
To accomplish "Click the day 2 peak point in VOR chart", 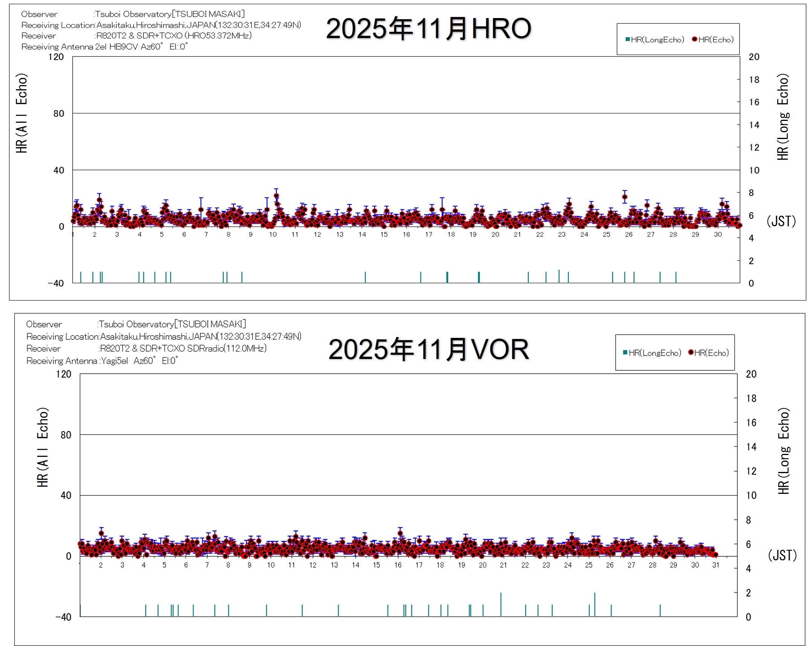I will coord(101,533).
